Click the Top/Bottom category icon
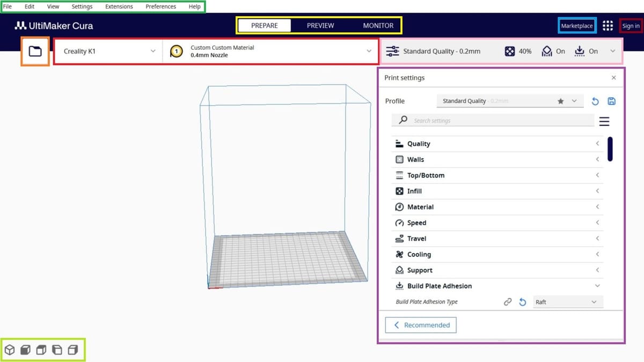 (x=399, y=175)
